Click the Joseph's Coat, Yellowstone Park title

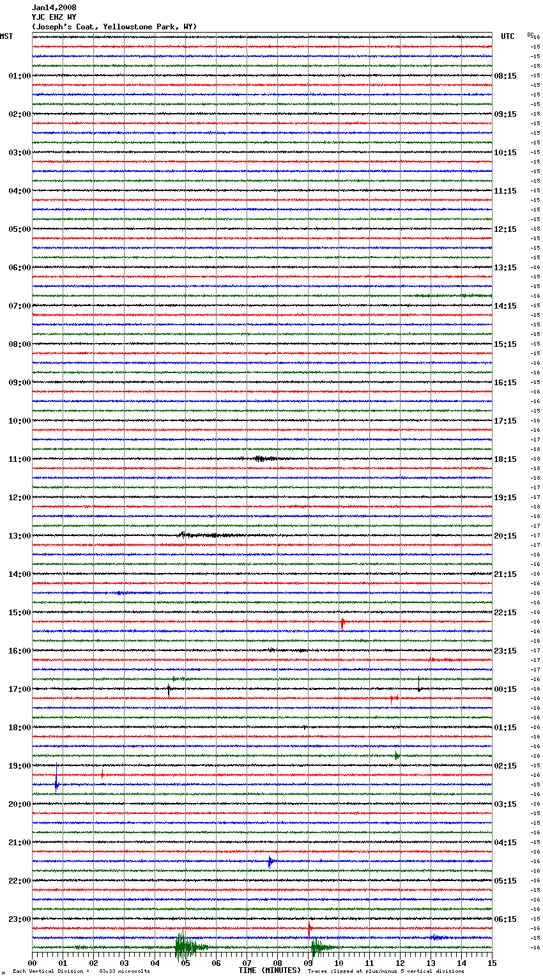[x=114, y=27]
